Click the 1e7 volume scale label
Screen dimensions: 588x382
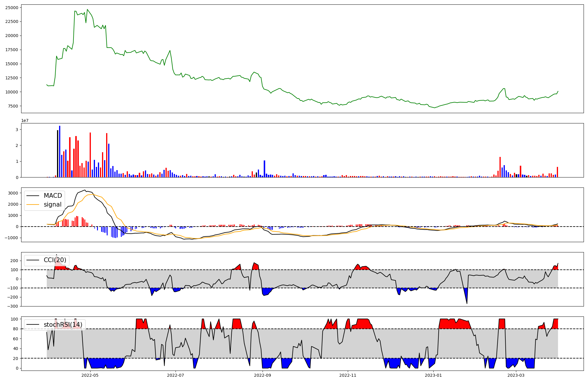[25, 120]
